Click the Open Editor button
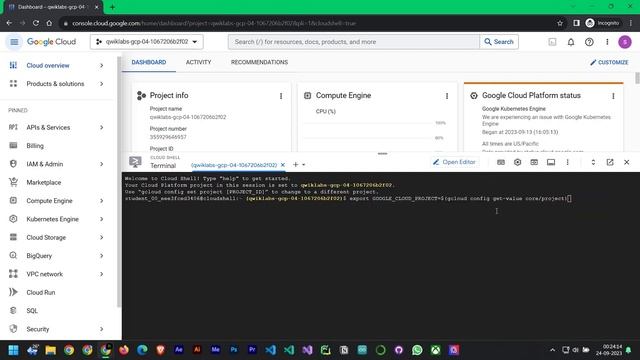Screen dimensions: 640x360 tap(454, 162)
